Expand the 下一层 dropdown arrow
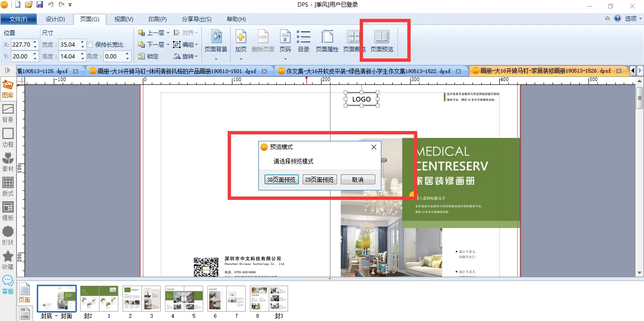 (x=168, y=45)
